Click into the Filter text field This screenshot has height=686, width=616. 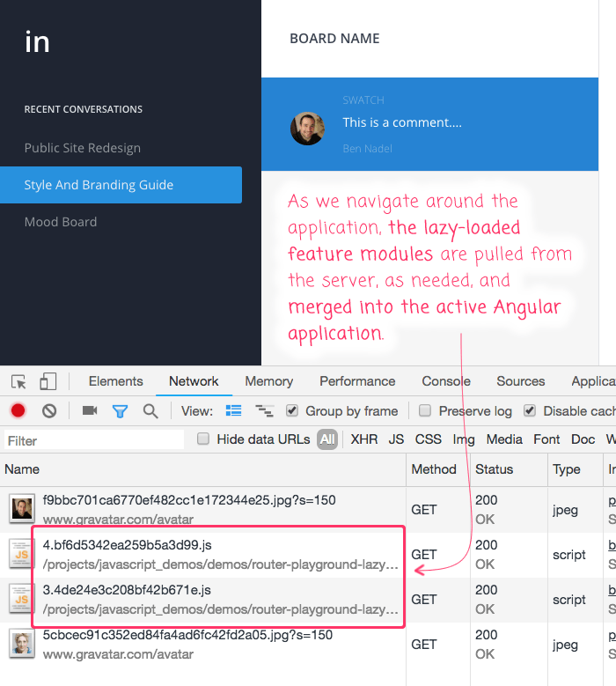click(x=94, y=439)
